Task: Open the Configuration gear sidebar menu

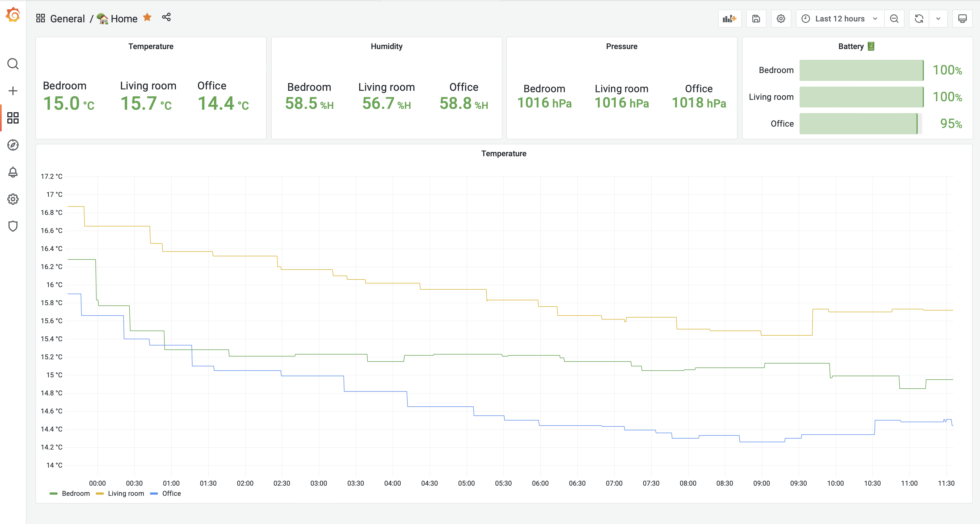Action: pos(13,199)
